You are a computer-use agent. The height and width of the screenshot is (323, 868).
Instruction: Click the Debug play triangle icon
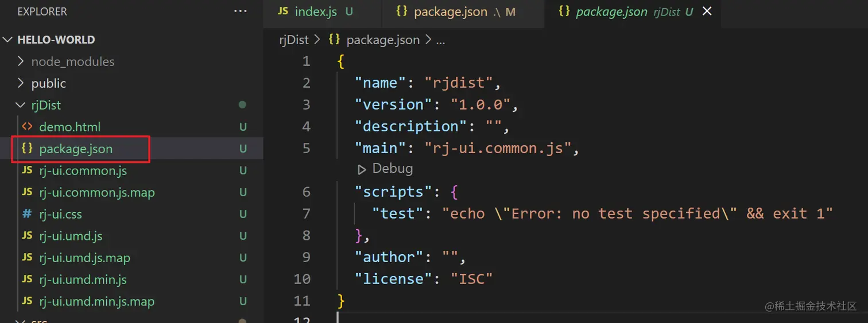(362, 169)
